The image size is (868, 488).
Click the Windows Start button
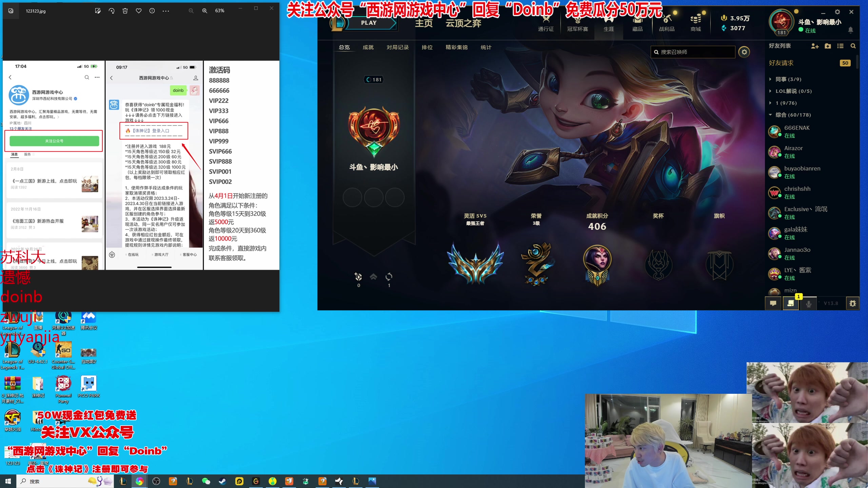click(8, 481)
